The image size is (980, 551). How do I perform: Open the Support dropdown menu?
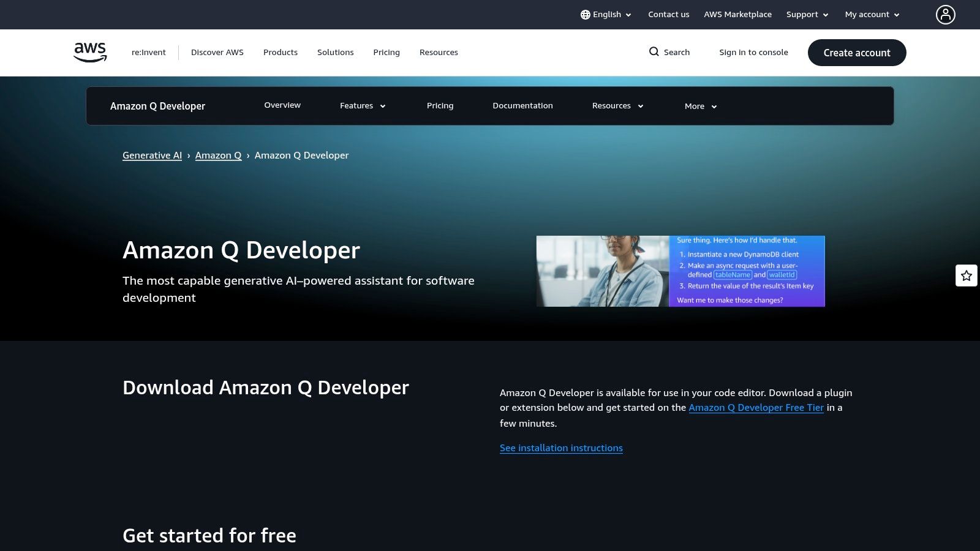[x=807, y=14]
